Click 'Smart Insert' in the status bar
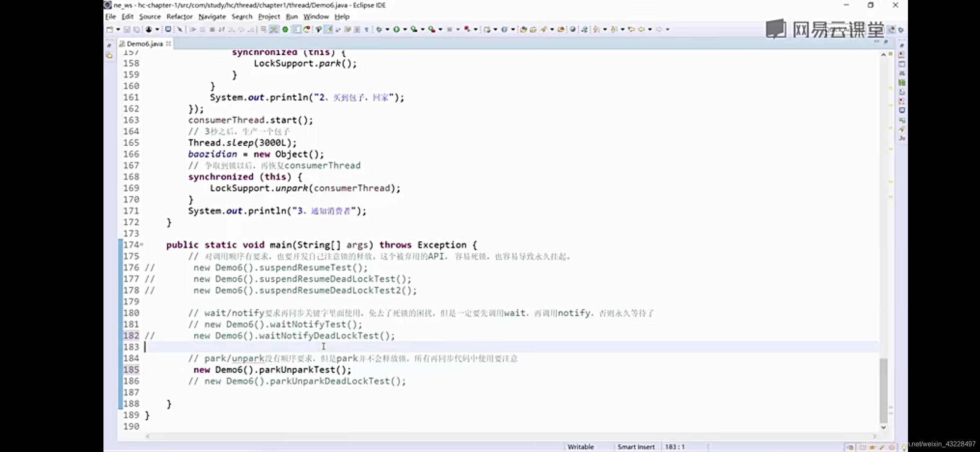This screenshot has height=452, width=980. [x=636, y=447]
